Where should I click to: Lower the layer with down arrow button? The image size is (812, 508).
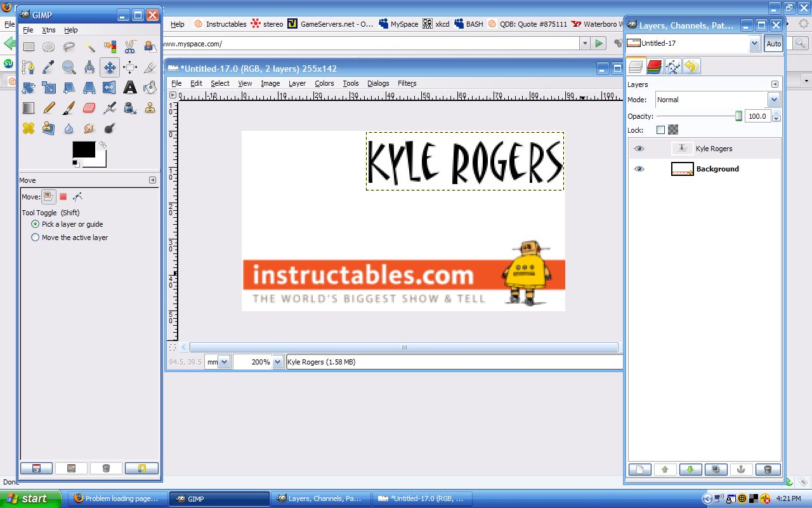pyautogui.click(x=691, y=470)
